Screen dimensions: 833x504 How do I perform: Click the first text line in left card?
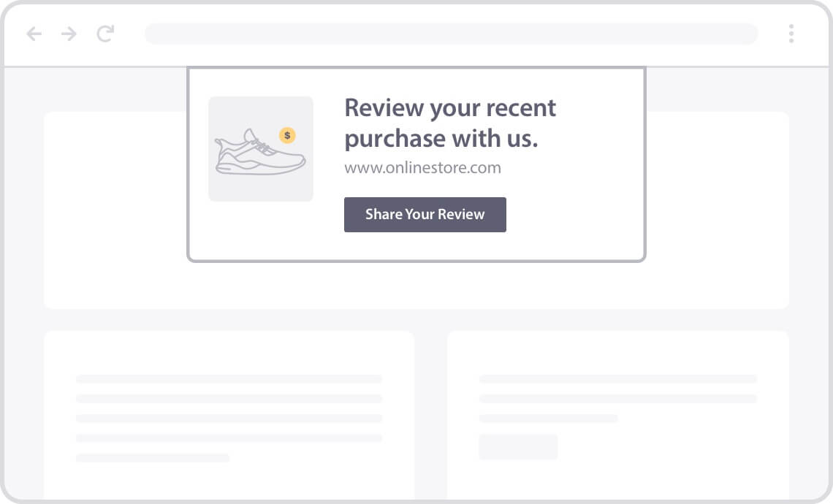(229, 378)
